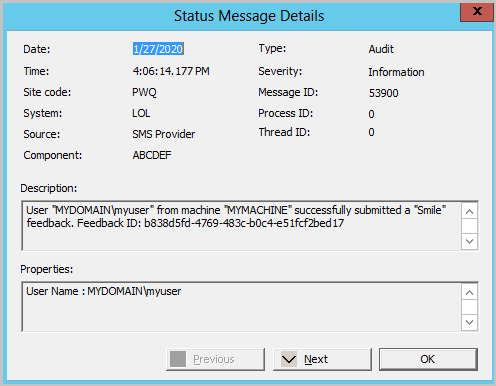Click the Properties: label

(46, 269)
